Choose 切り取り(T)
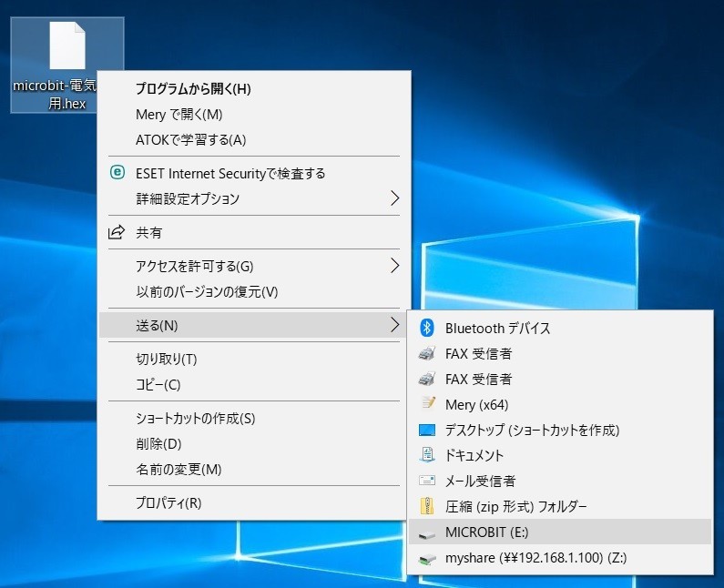Viewport: 724px width, 588px height. pos(254,359)
